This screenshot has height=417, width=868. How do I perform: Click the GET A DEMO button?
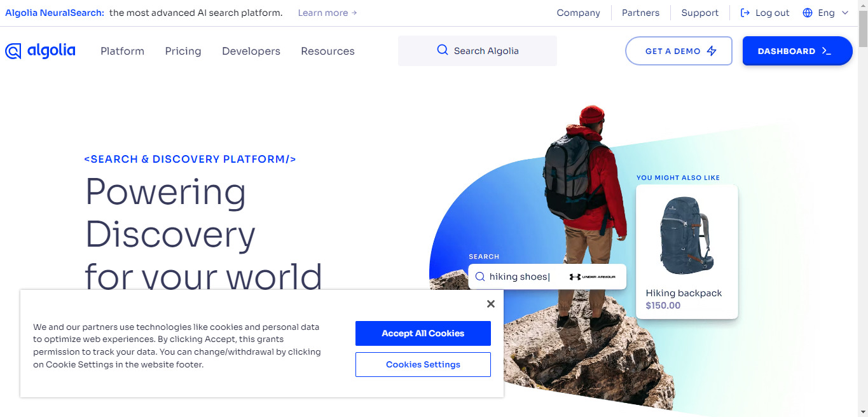pos(679,51)
